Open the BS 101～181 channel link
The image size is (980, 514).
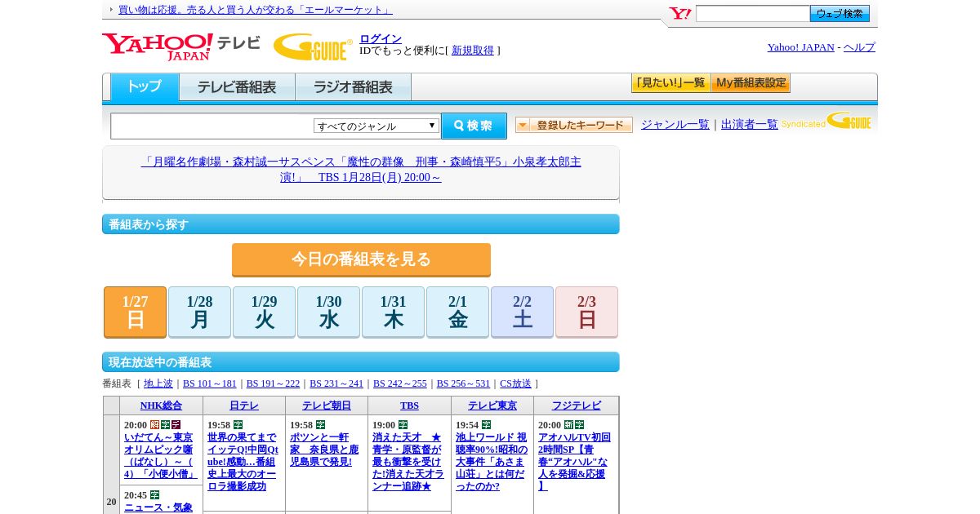click(209, 383)
